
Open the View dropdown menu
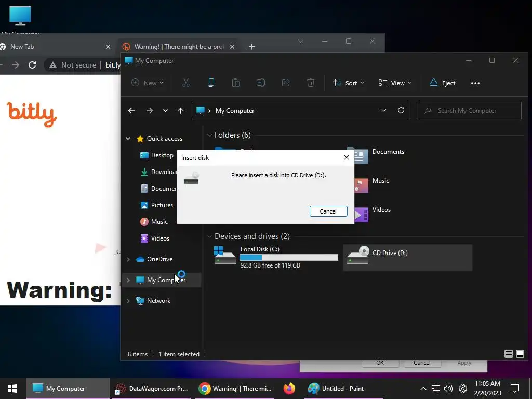395,83
